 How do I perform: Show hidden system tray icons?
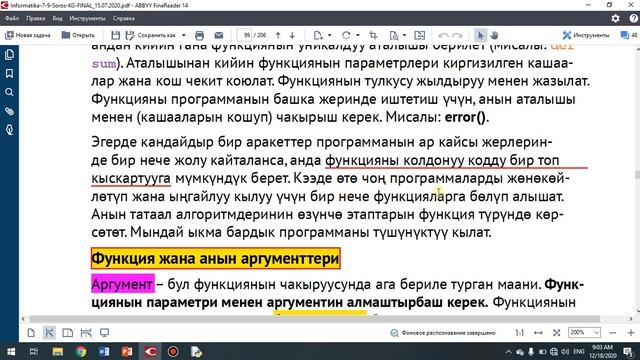coord(508,351)
